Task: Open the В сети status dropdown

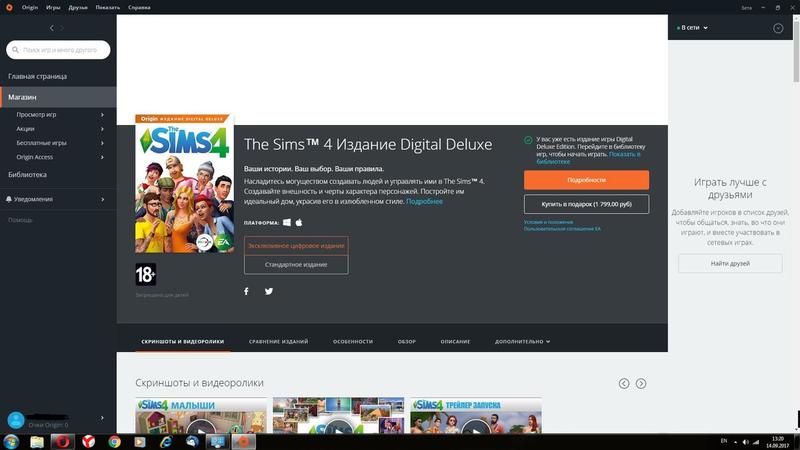Action: point(692,28)
